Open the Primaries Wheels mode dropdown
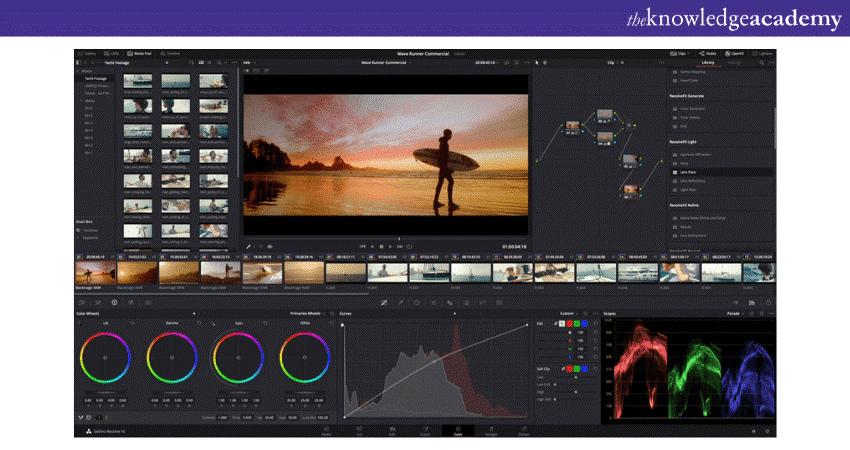 click(304, 313)
